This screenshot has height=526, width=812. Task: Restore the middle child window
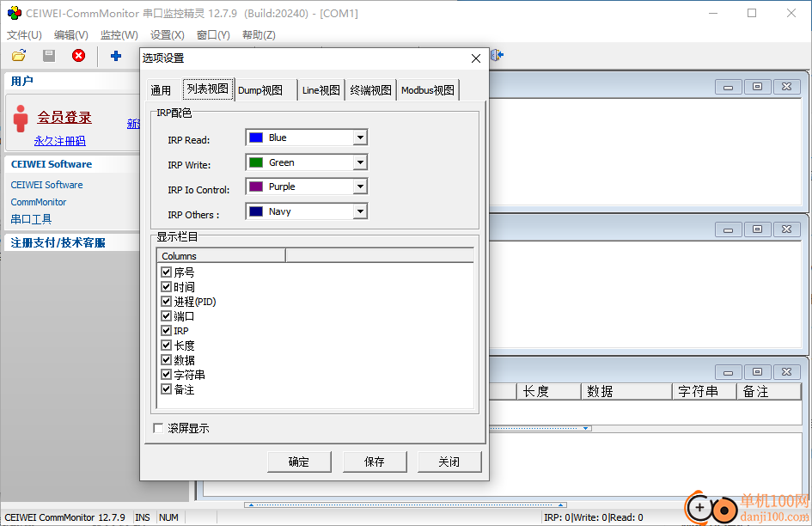[757, 229]
